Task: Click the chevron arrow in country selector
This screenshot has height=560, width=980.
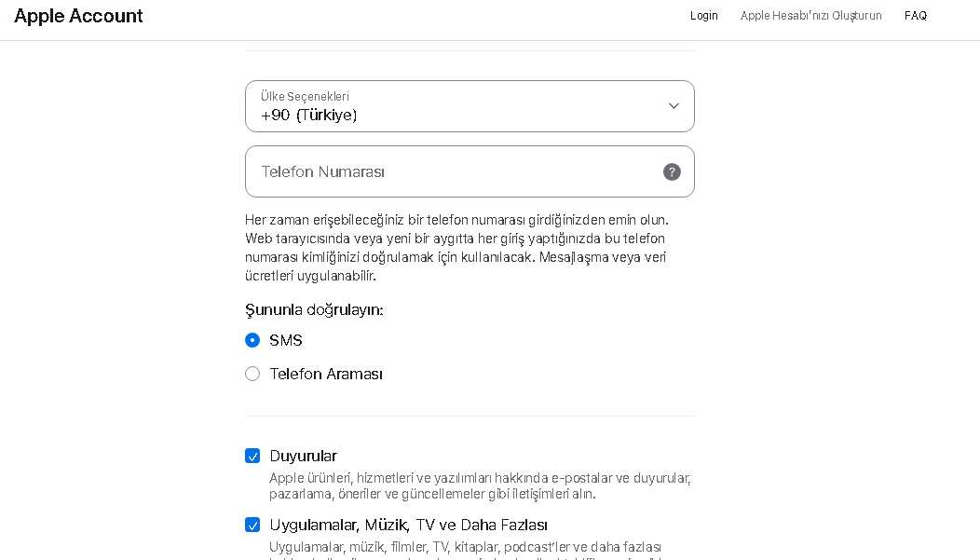Action: (x=674, y=106)
